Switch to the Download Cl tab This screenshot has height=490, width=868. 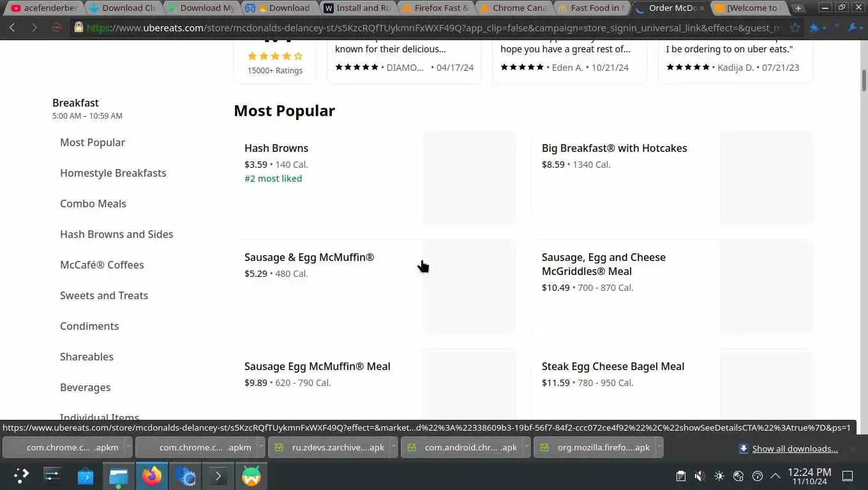[x=123, y=8]
